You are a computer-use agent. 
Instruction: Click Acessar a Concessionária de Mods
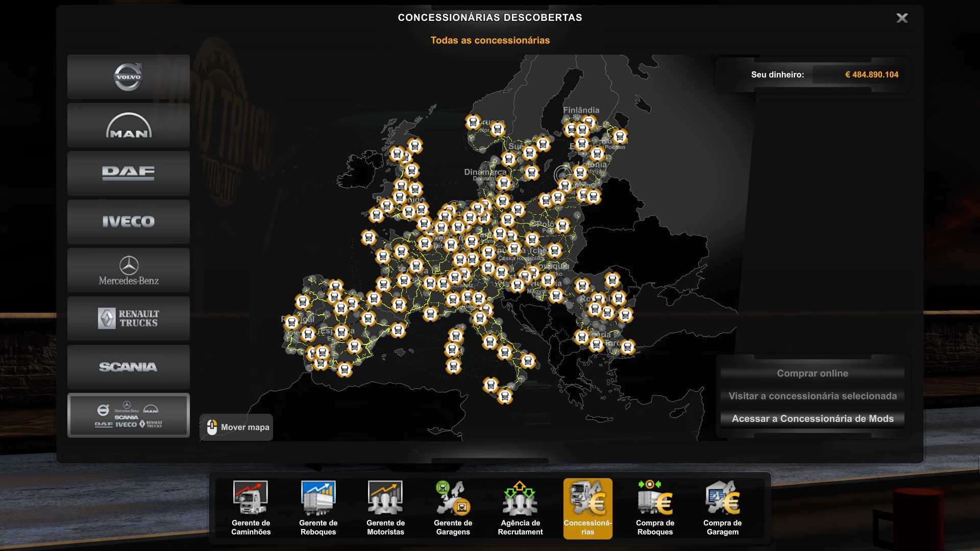(812, 419)
